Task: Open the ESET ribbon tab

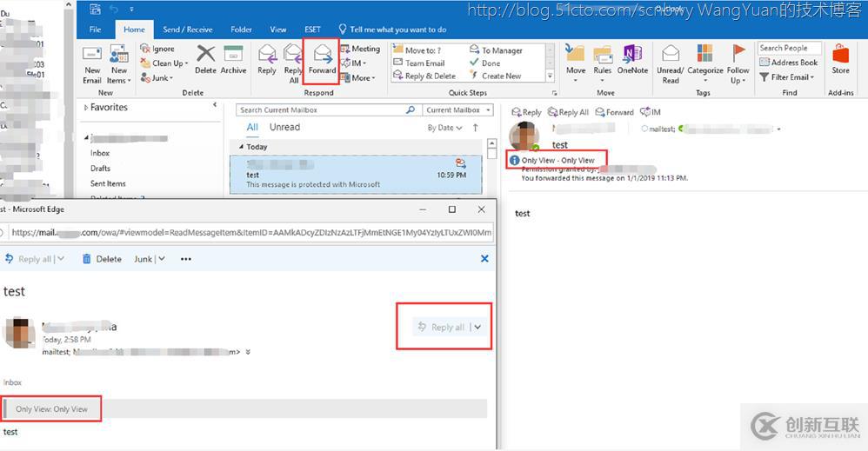Action: click(x=312, y=30)
